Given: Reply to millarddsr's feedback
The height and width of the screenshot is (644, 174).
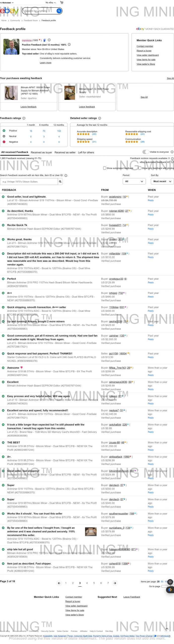Looking at the screenshot, I should [151, 257].
